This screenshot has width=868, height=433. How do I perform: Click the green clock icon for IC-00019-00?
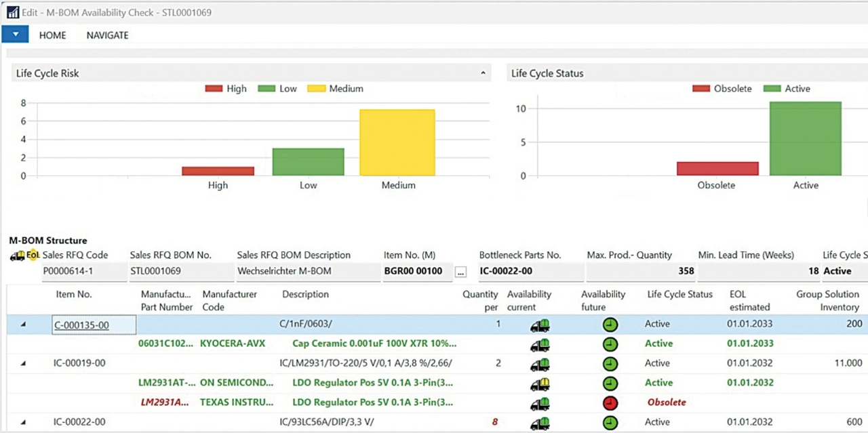point(610,364)
